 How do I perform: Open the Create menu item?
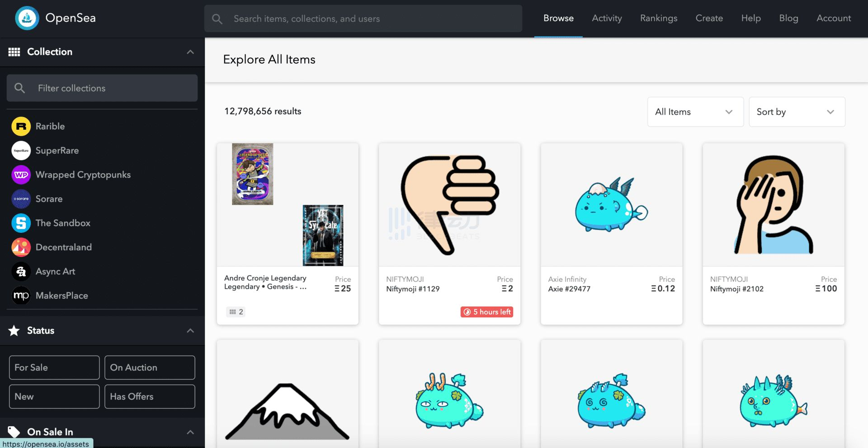point(709,18)
